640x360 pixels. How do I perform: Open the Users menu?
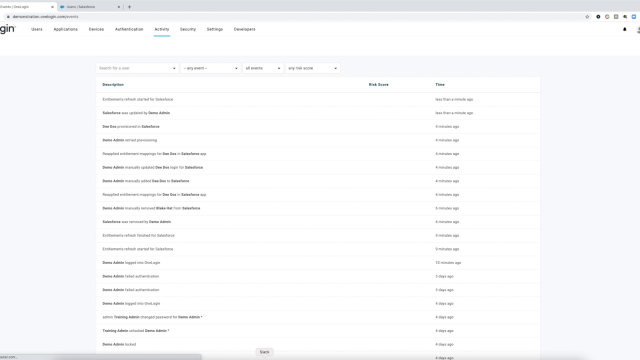(x=37, y=29)
